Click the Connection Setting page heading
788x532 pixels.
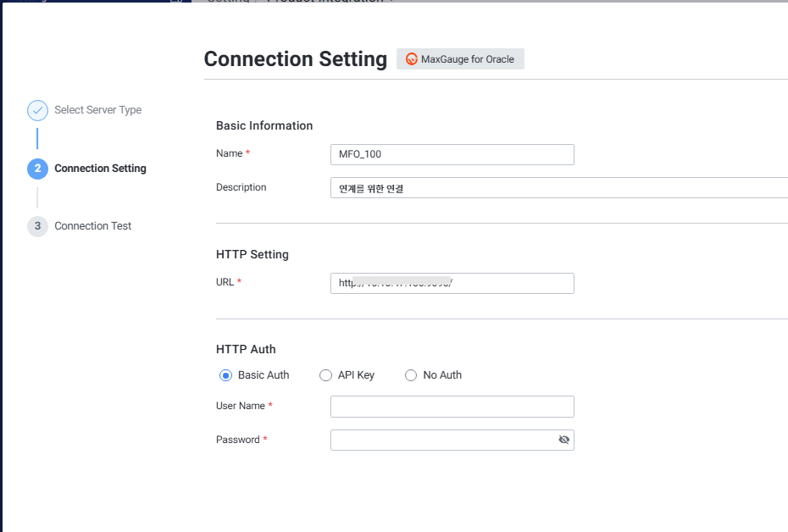(x=295, y=59)
